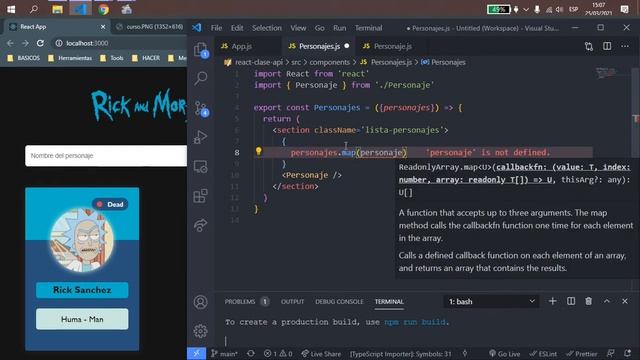This screenshot has width=640, height=360.
Task: Open the Selection menu
Action: pyautogui.click(x=267, y=28)
